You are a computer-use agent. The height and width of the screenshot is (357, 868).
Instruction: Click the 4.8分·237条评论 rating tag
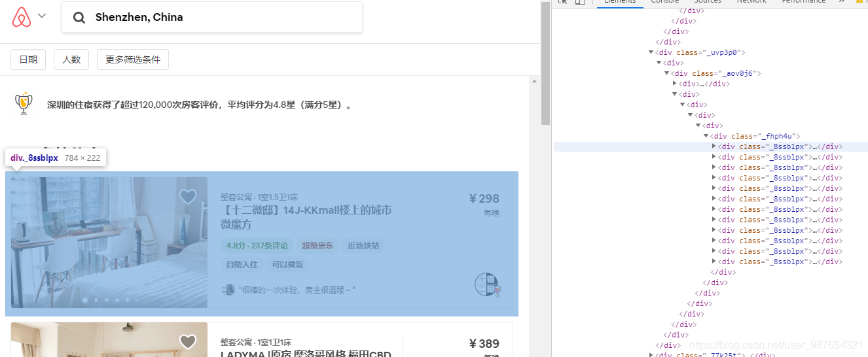coord(257,246)
